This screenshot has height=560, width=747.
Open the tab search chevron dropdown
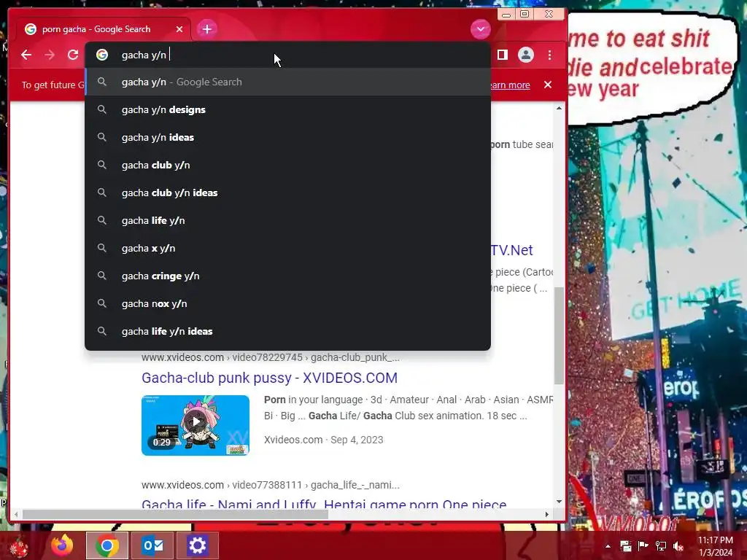click(x=481, y=29)
